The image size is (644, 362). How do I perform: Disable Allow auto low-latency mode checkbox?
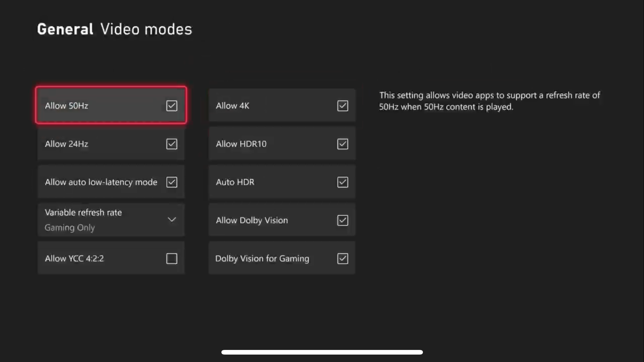[172, 182]
